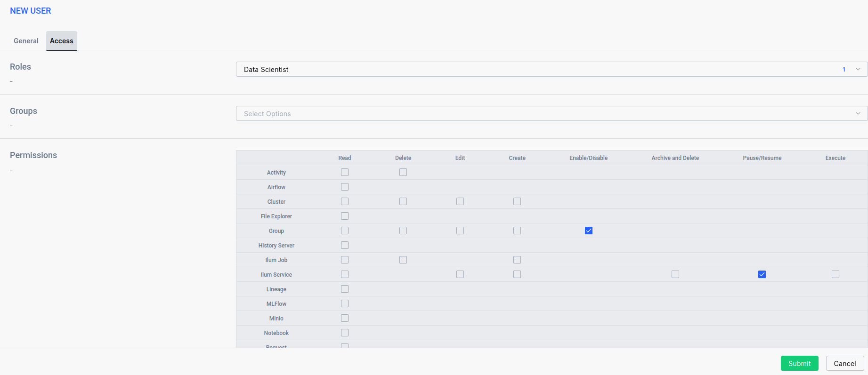Tick Delete permission for Ilum Job

403,260
